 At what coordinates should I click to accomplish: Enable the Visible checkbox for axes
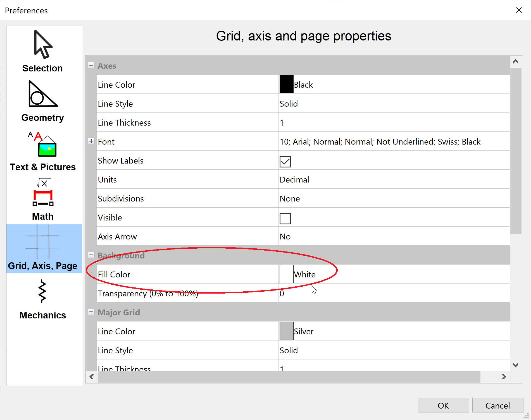click(285, 219)
